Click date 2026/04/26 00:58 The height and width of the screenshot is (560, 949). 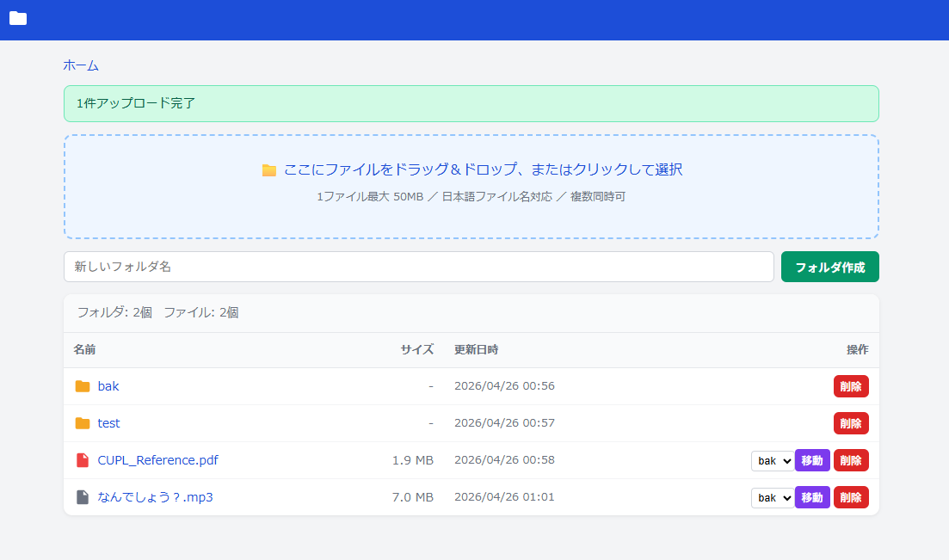click(504, 459)
